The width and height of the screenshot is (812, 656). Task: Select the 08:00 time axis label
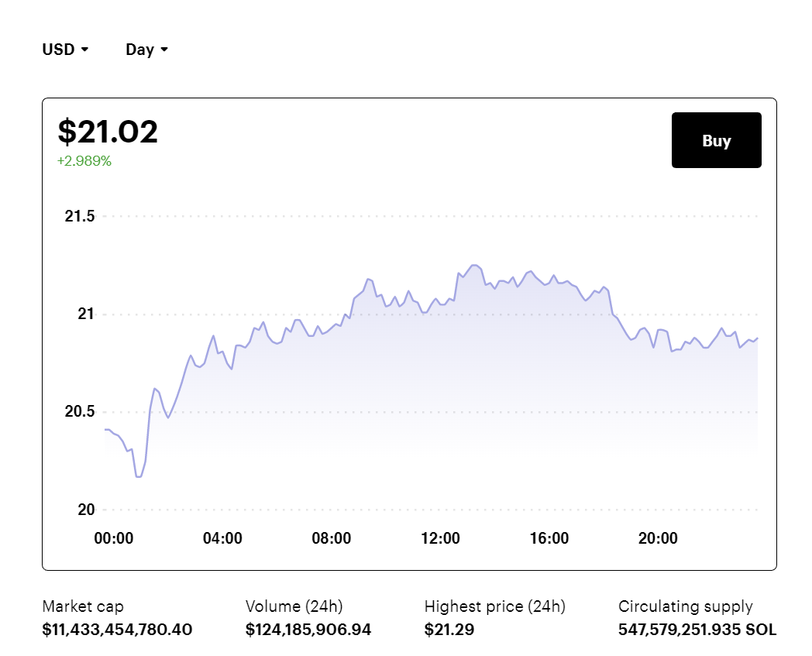tap(332, 538)
